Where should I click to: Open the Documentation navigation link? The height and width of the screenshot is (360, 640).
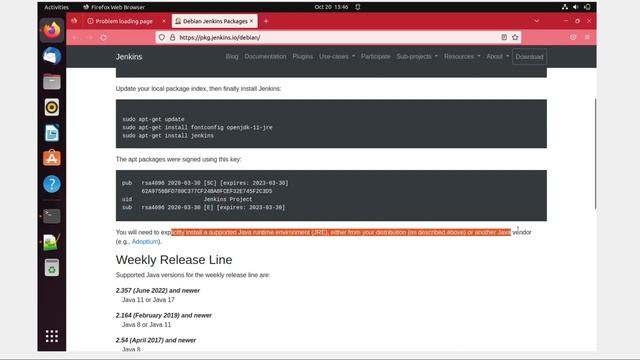click(265, 56)
